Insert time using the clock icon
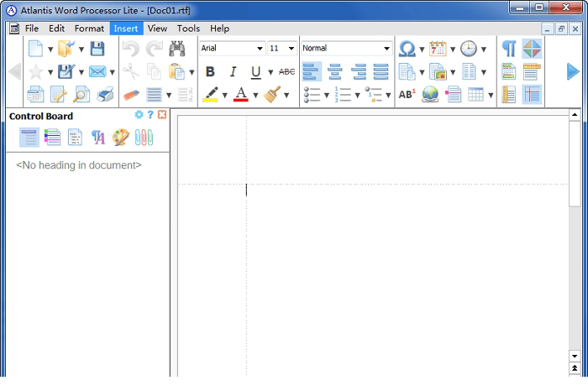 pos(469,49)
